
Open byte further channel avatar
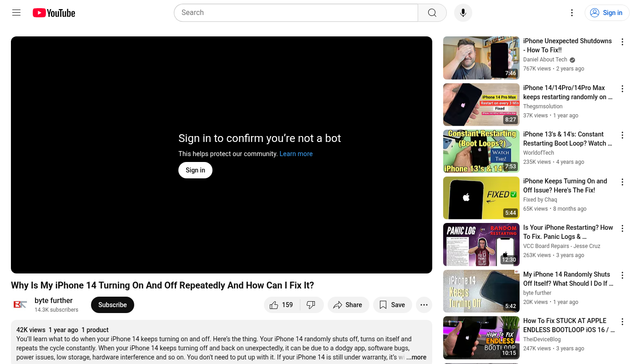[x=20, y=305]
